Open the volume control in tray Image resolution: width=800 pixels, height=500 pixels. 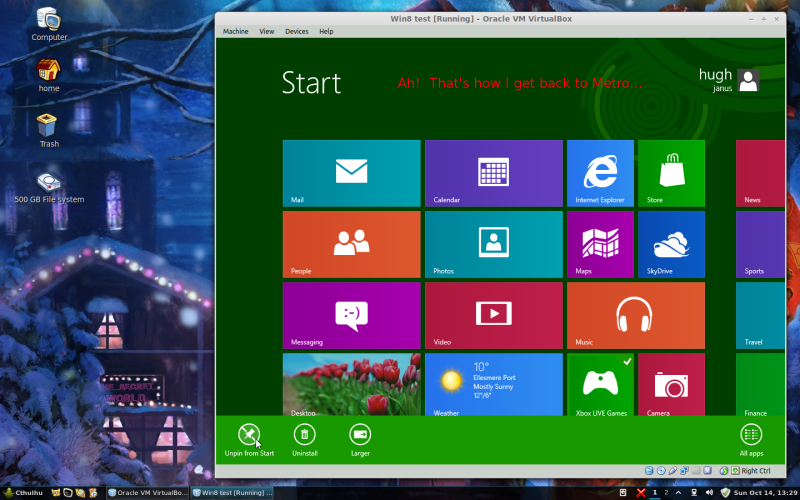pyautogui.click(x=709, y=492)
